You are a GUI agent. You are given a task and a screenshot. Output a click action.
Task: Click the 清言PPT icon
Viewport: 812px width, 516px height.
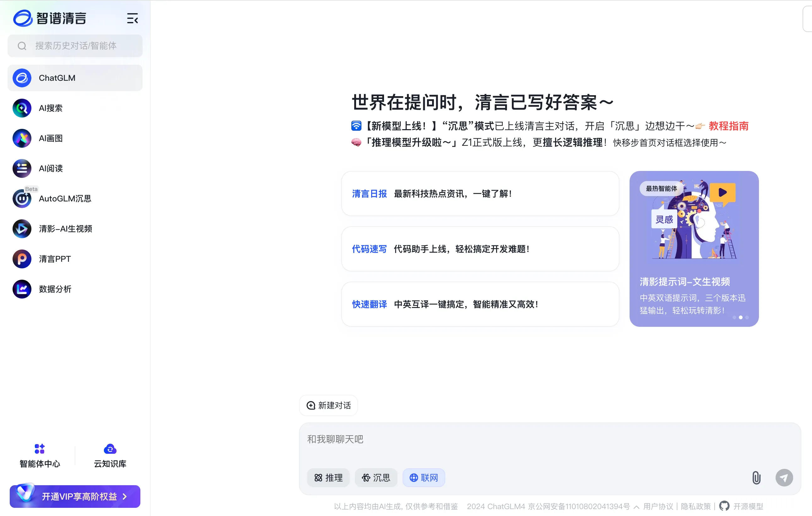click(x=22, y=259)
